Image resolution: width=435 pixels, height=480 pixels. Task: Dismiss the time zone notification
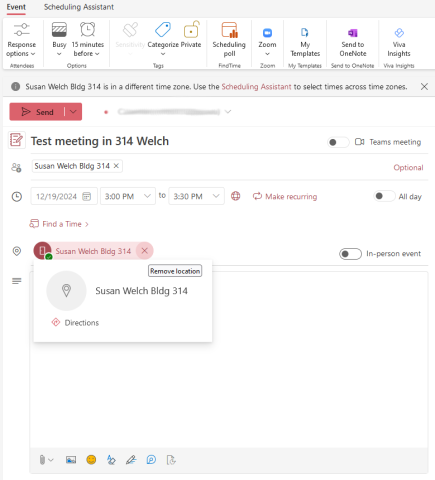424,87
